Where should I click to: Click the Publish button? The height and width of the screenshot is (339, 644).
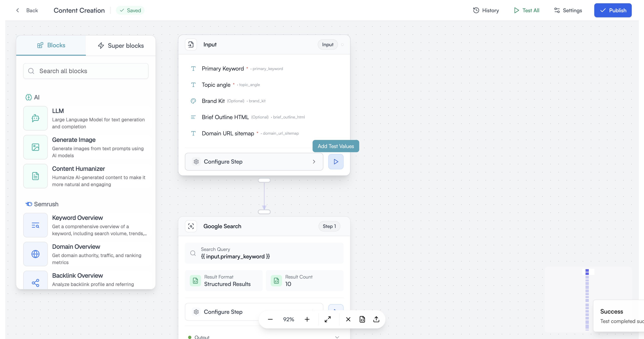(612, 10)
